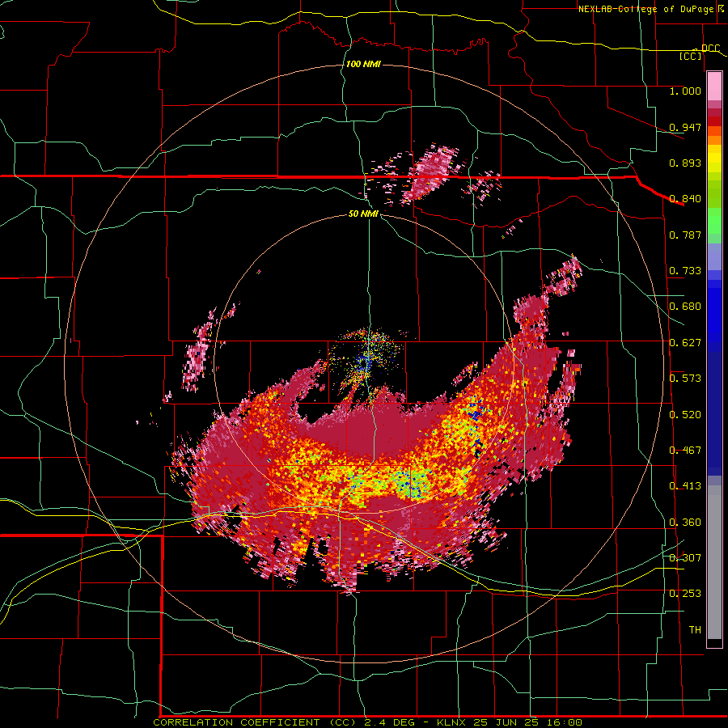The height and width of the screenshot is (728, 728).
Task: Select the 0.733 scale value
Action: [685, 271]
